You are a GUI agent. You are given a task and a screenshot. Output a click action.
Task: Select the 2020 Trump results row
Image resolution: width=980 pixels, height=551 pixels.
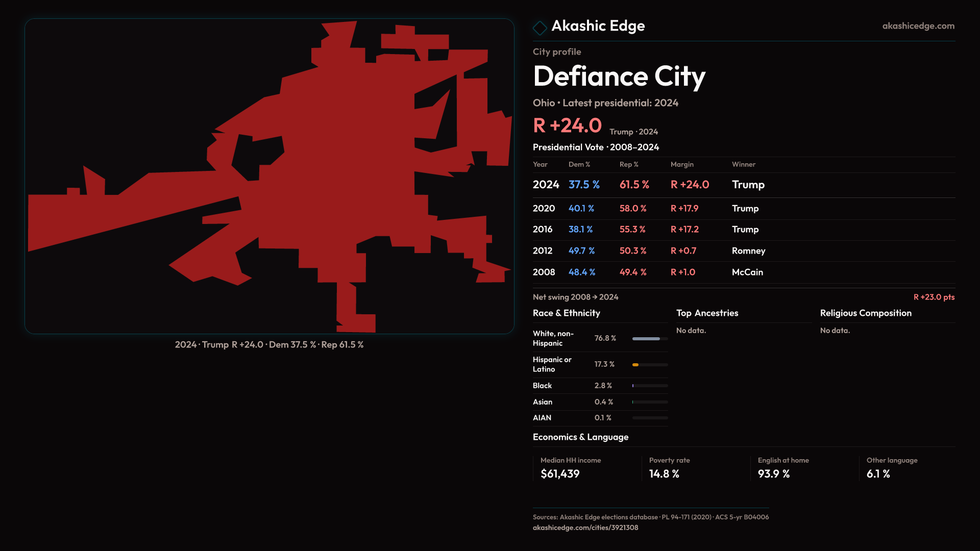pos(648,209)
